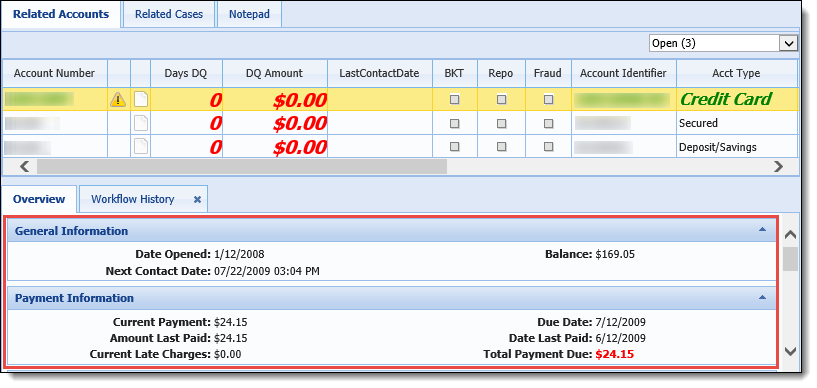Open the Open (3) filter dropdown
This screenshot has width=817, height=388.
click(723, 43)
